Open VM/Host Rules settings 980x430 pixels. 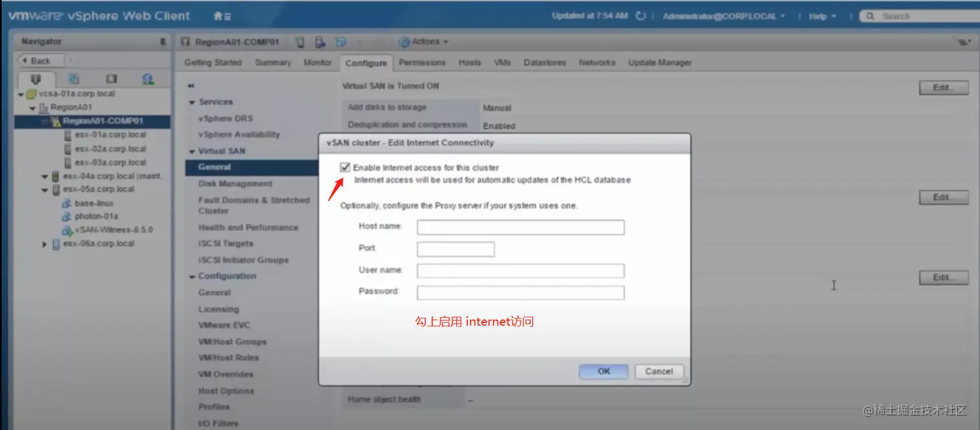click(x=228, y=358)
